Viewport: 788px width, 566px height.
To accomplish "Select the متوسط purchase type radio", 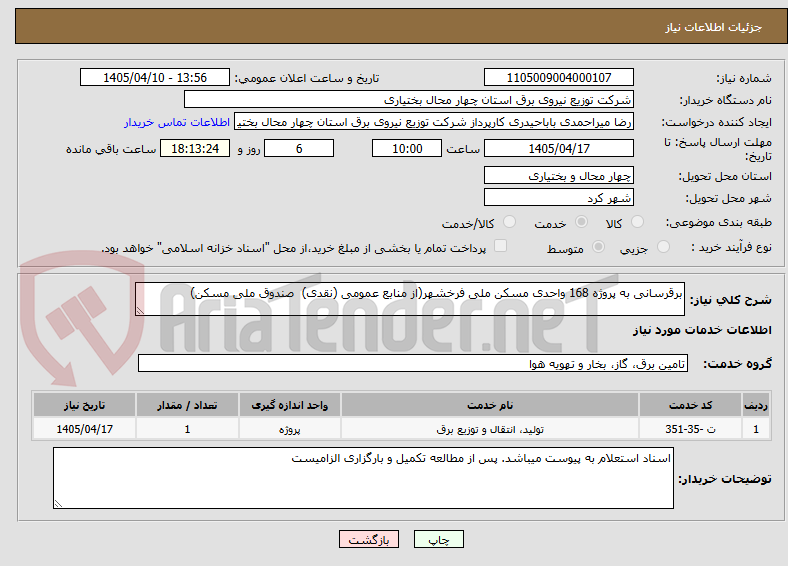I will click(598, 246).
